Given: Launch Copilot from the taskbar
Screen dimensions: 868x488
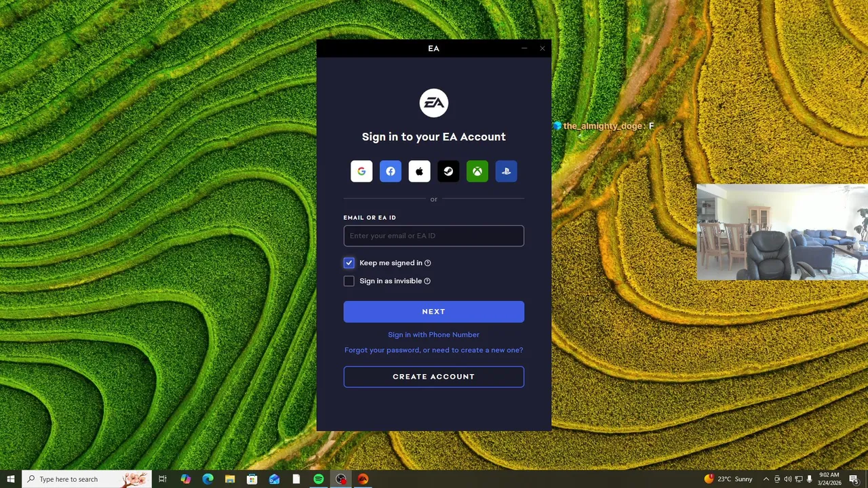Looking at the screenshot, I should click(186, 479).
